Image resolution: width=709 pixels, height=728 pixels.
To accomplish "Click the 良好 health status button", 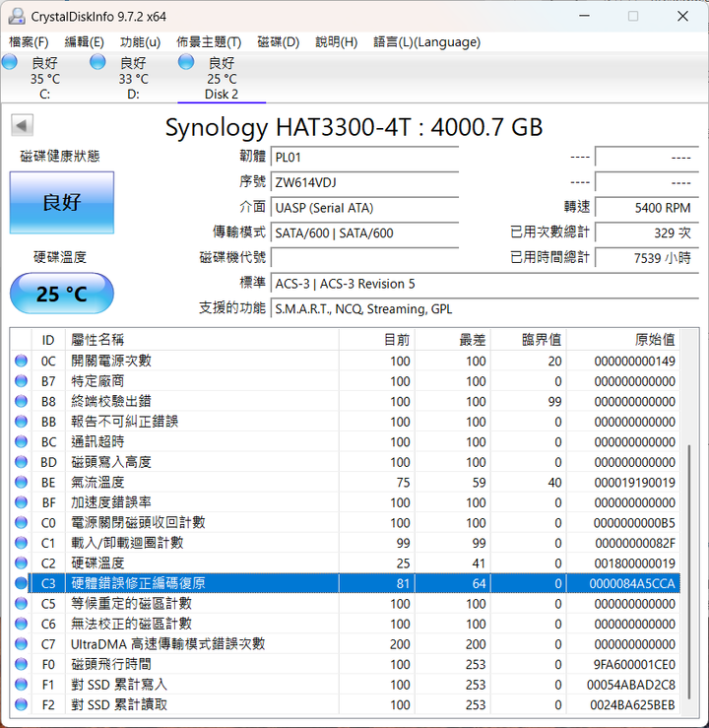I will pos(61,202).
